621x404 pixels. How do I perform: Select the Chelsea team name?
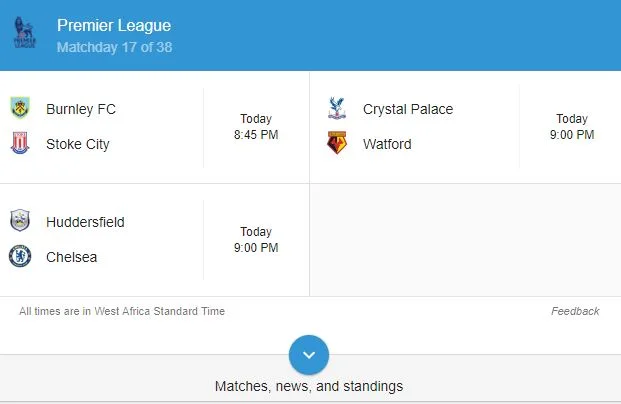pyautogui.click(x=72, y=257)
